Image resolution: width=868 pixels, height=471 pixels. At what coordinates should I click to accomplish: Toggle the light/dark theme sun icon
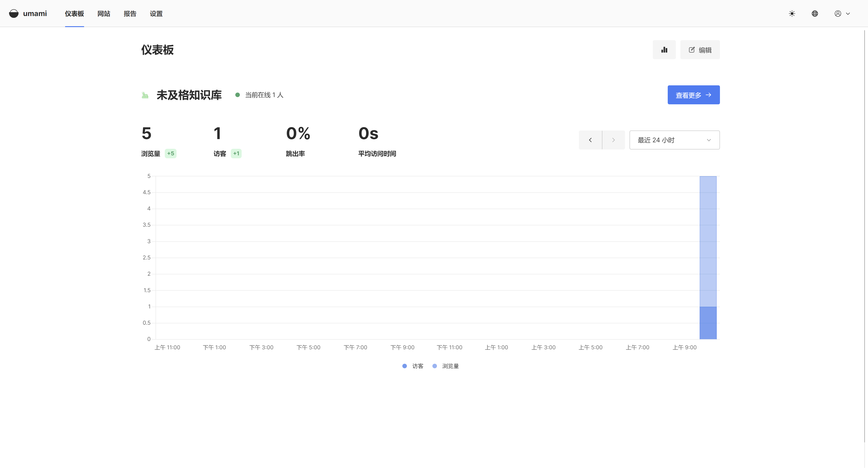[792, 14]
